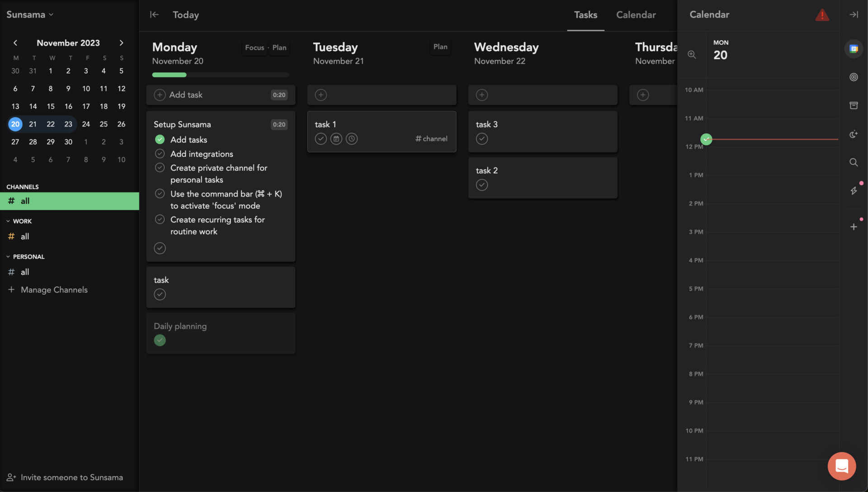Open the red warning triangle alert
Viewport: 868px width, 492px height.
822,15
